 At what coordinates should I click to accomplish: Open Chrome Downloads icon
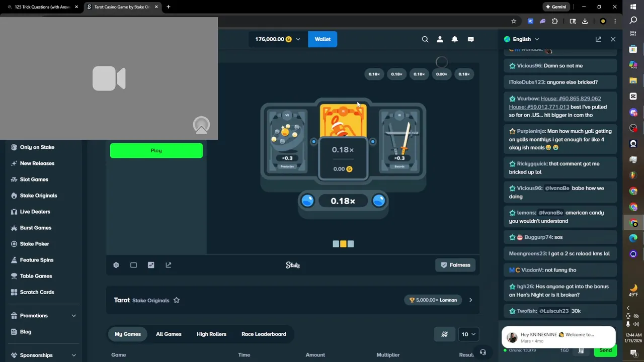tap(585, 21)
